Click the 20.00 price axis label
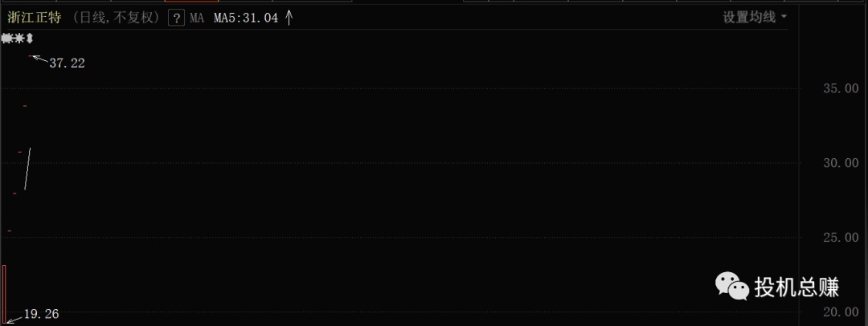This screenshot has height=326, width=868. tap(841, 312)
